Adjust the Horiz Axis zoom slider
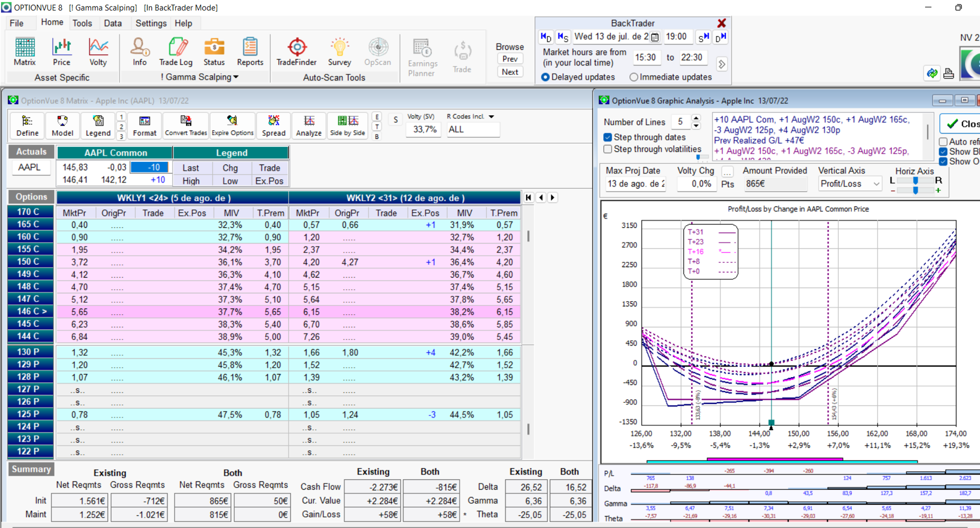Viewport: 980px width, 528px height. click(x=916, y=191)
